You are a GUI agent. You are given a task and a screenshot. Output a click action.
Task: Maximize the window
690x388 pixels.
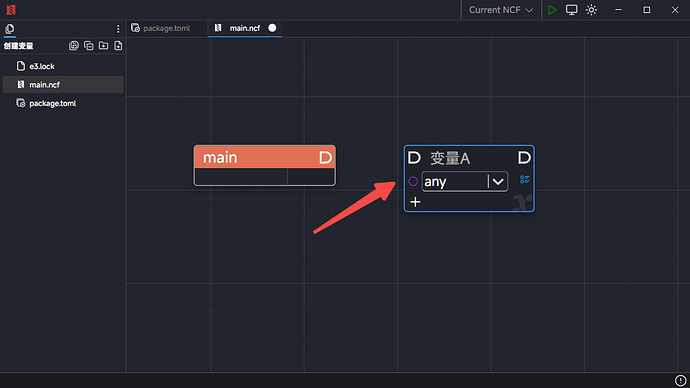646,10
